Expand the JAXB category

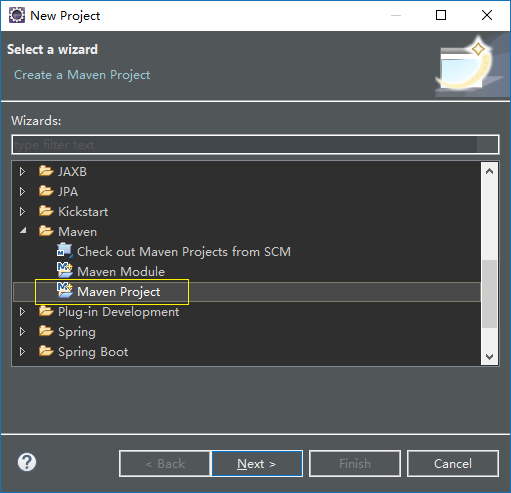[22, 172]
